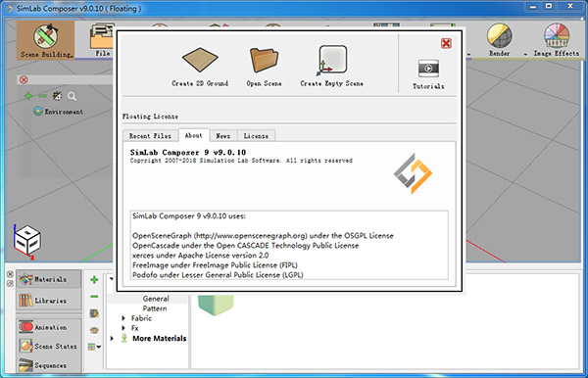The width and height of the screenshot is (588, 378).
Task: Remove material with green minus
Action: (x=94, y=297)
